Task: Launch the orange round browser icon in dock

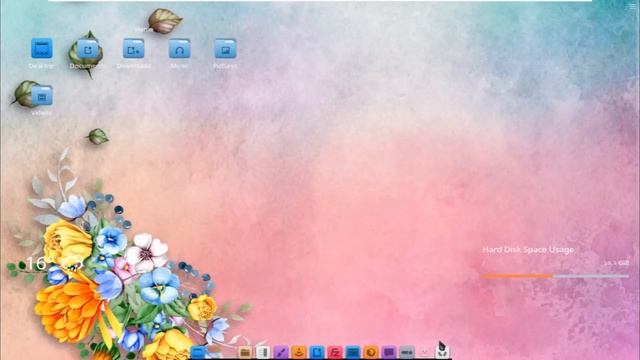Action: point(371,352)
